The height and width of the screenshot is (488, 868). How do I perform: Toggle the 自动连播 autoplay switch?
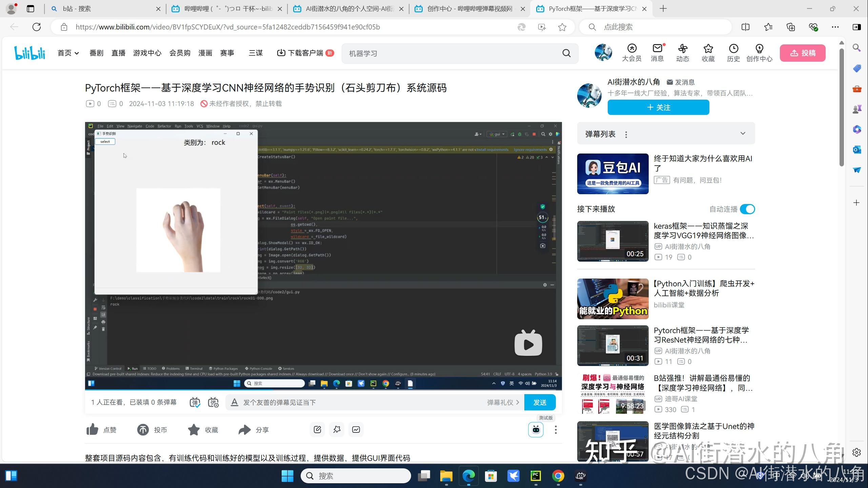747,209
